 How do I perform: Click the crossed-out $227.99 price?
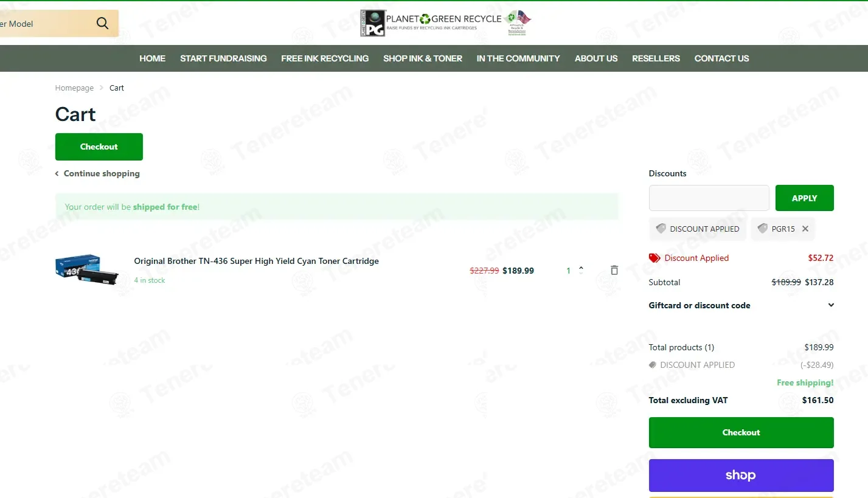click(484, 271)
